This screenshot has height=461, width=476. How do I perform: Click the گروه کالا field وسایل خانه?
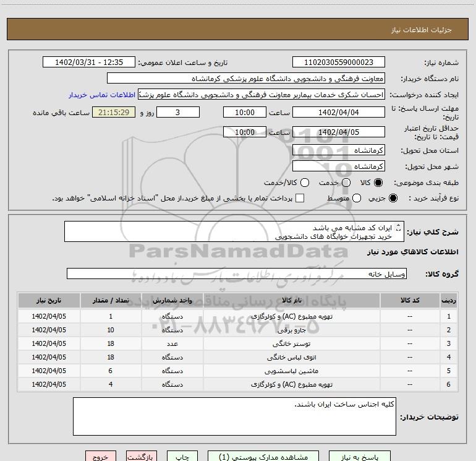pos(237,274)
